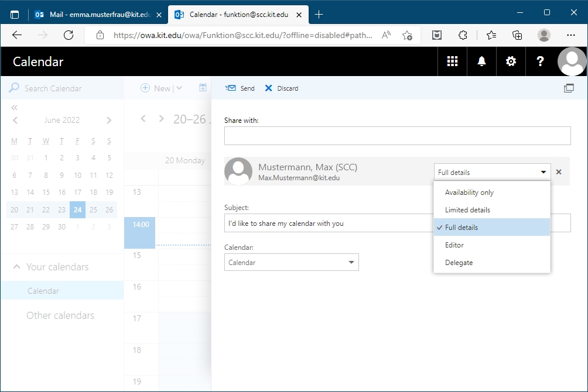Open browser Favorites icon
This screenshot has height=392, width=588.
click(x=491, y=35)
